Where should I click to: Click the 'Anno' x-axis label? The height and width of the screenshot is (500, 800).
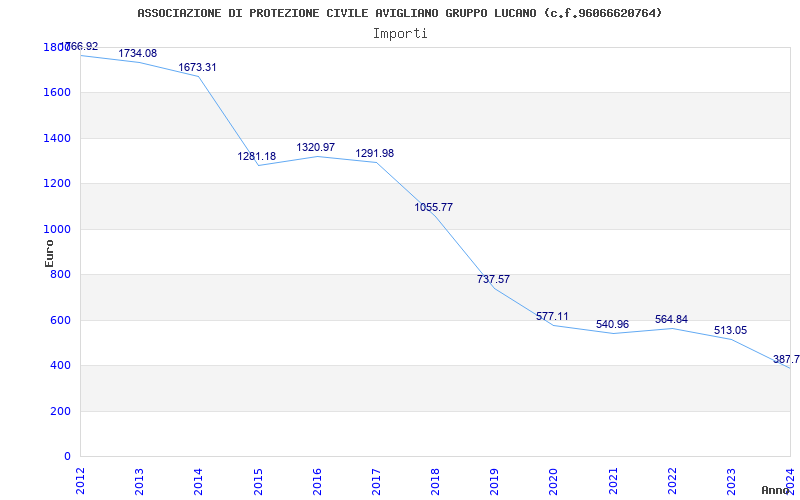tap(776, 490)
